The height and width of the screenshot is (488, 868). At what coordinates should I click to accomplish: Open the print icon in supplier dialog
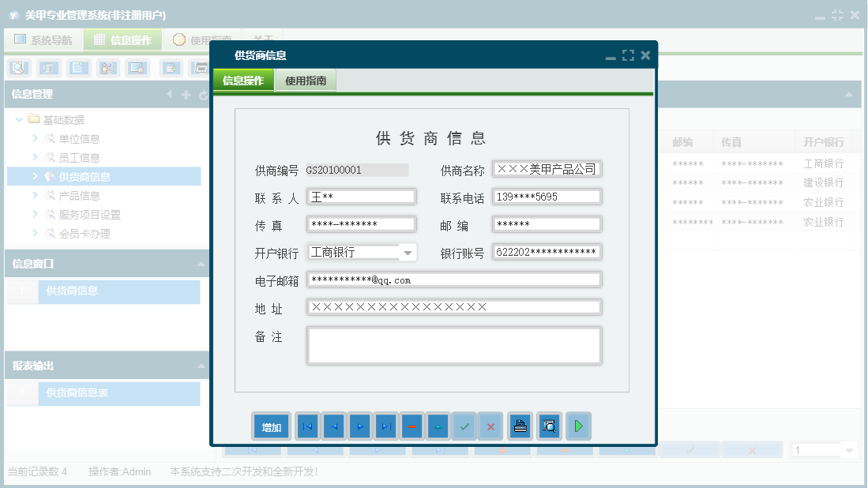tap(520, 426)
